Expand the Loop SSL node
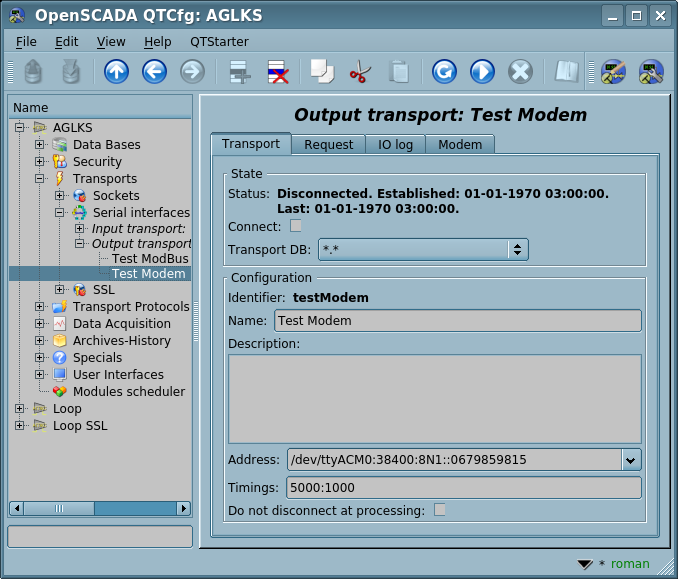The height and width of the screenshot is (579, 678). click(19, 425)
